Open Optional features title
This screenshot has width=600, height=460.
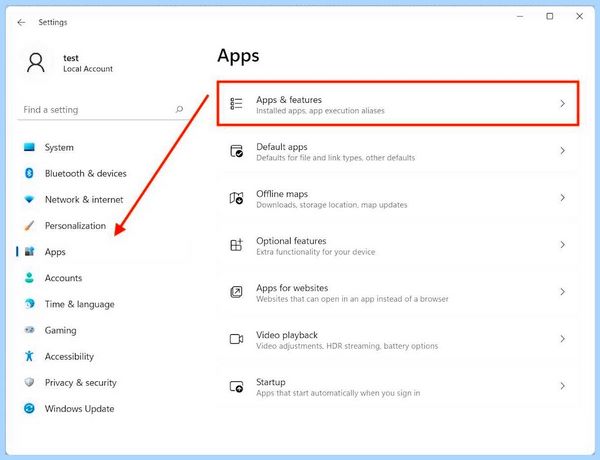[x=291, y=241]
